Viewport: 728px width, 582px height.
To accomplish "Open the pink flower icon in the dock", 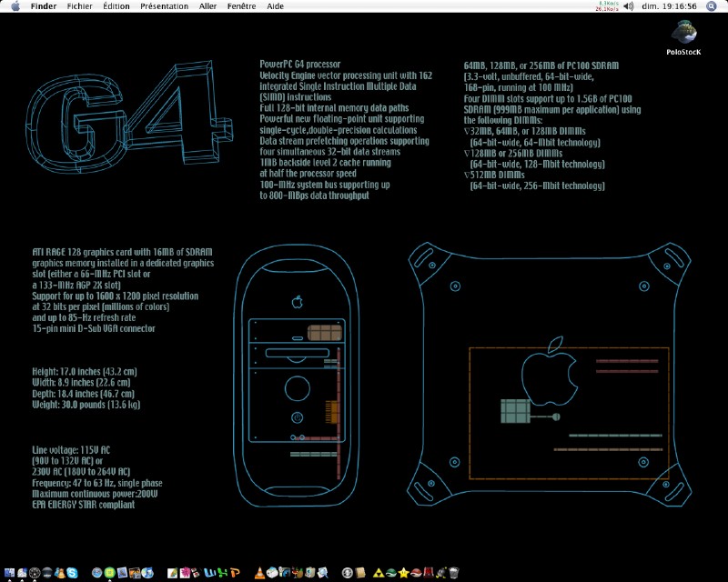I will click(x=185, y=573).
